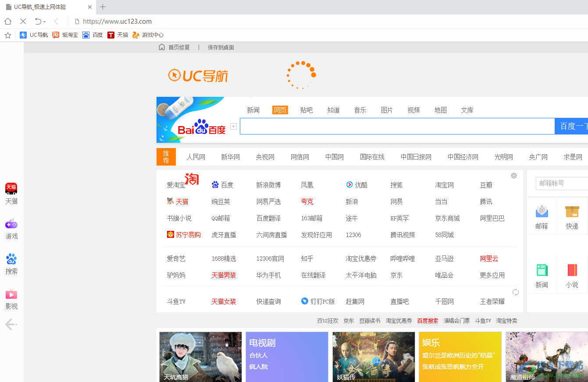
Task: Click the 邮箱帐号 email input field
Action: tap(562, 184)
